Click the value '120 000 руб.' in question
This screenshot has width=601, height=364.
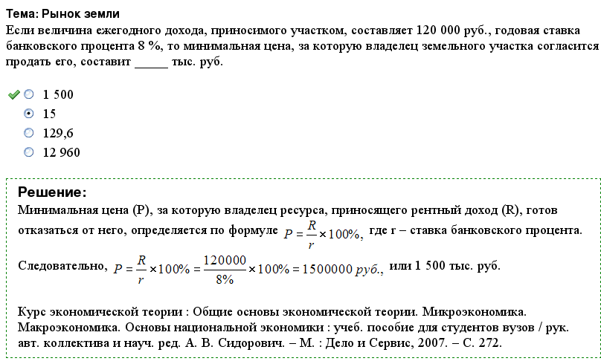(454, 30)
